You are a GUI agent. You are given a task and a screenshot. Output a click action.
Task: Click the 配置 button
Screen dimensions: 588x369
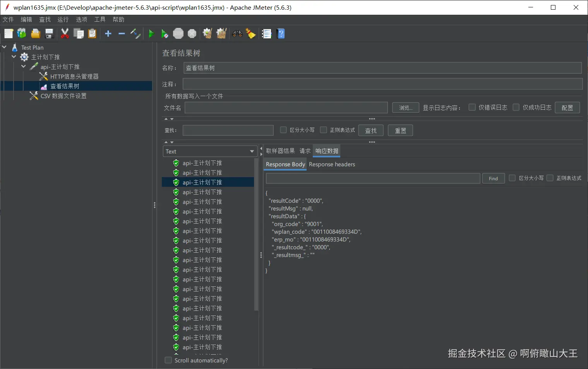pyautogui.click(x=567, y=108)
